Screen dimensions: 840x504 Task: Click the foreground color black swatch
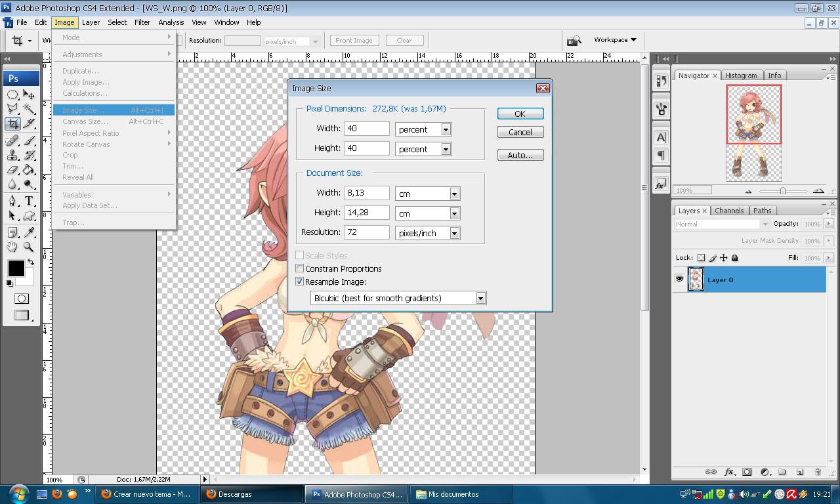click(16, 268)
